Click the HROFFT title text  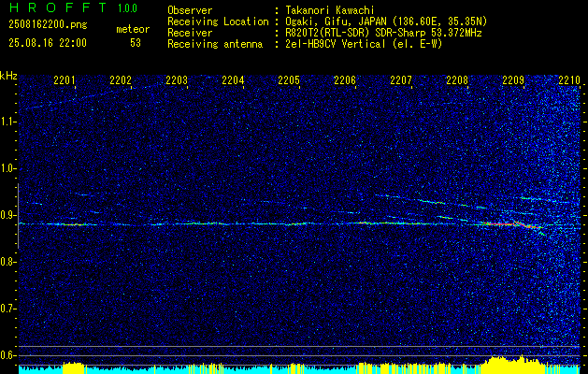59,7
